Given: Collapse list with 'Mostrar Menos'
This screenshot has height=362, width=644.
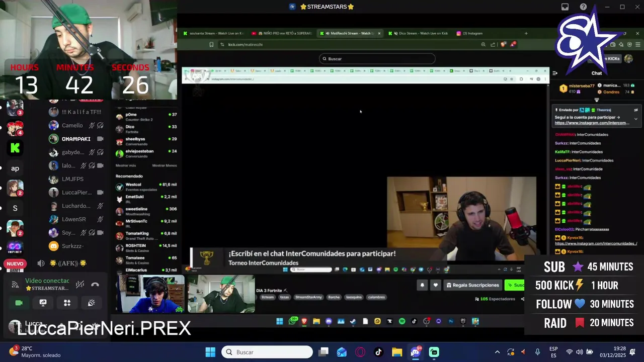Looking at the screenshot, I should coord(164,165).
